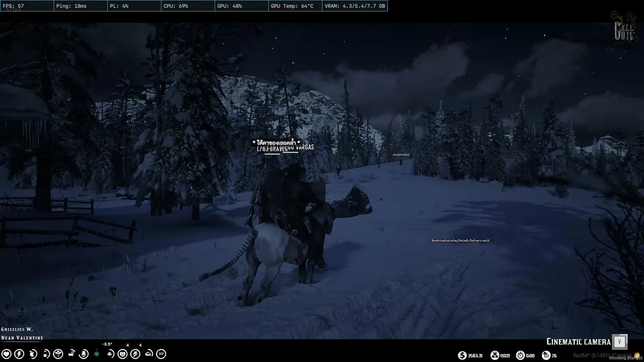This screenshot has height=362, width=644.
Task: Click the heart health core icon
Action: point(7,354)
